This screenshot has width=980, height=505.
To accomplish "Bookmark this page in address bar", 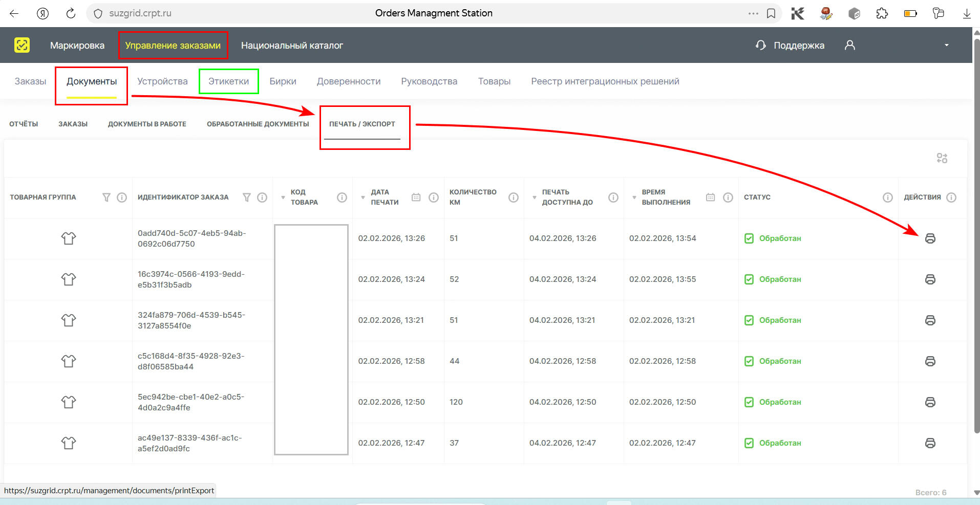I will pyautogui.click(x=771, y=13).
